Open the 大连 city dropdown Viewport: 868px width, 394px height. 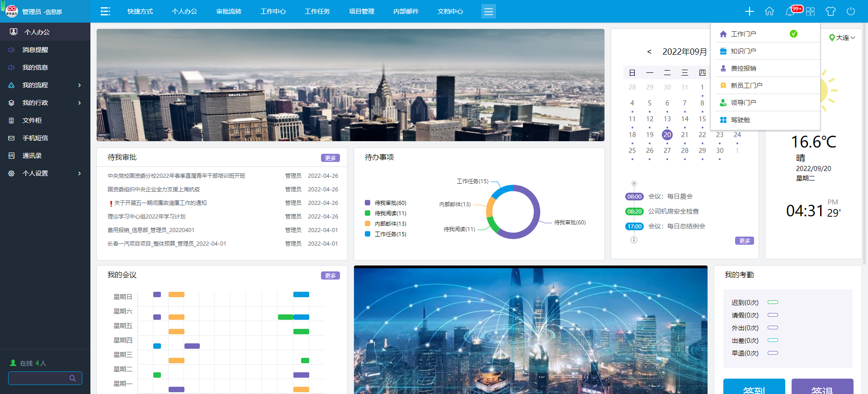tap(842, 38)
